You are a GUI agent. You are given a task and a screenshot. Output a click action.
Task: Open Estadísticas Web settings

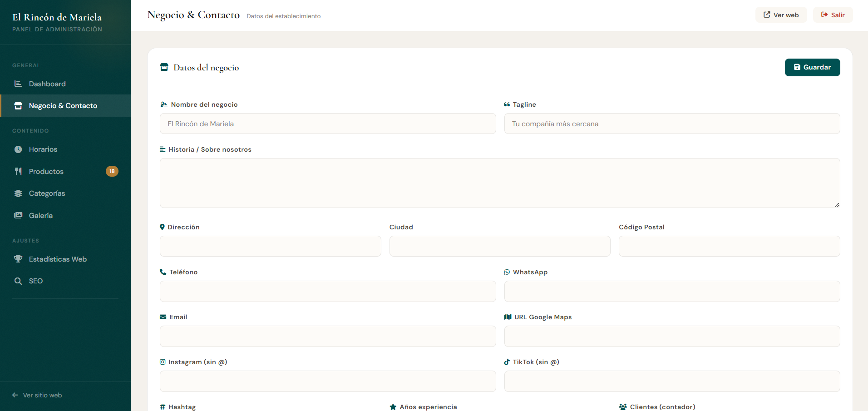pos(65,259)
